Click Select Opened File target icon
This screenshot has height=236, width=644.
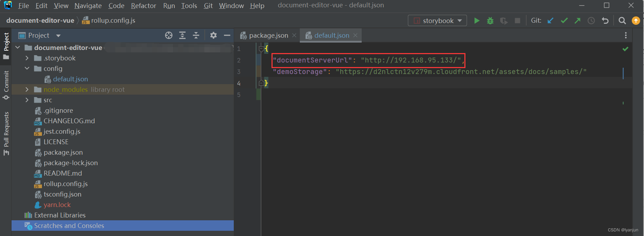pyautogui.click(x=169, y=35)
